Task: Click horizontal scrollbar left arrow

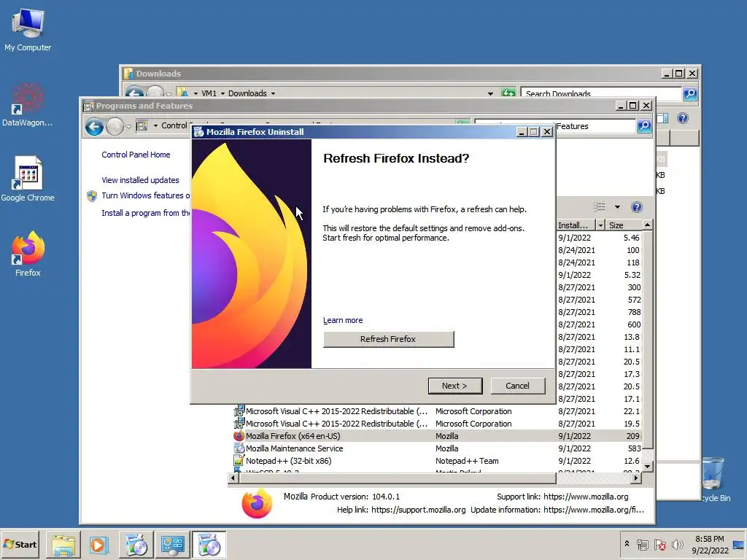Action: [233, 478]
